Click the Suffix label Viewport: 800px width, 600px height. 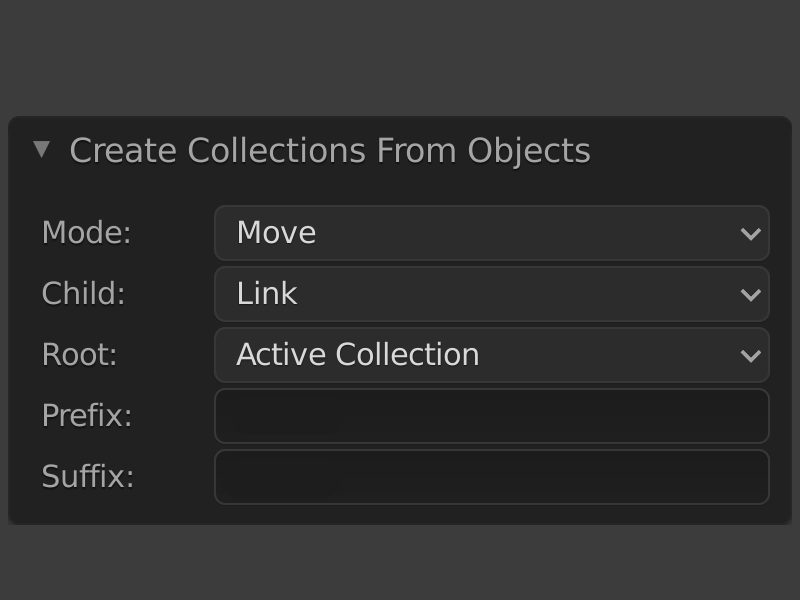coord(86,477)
